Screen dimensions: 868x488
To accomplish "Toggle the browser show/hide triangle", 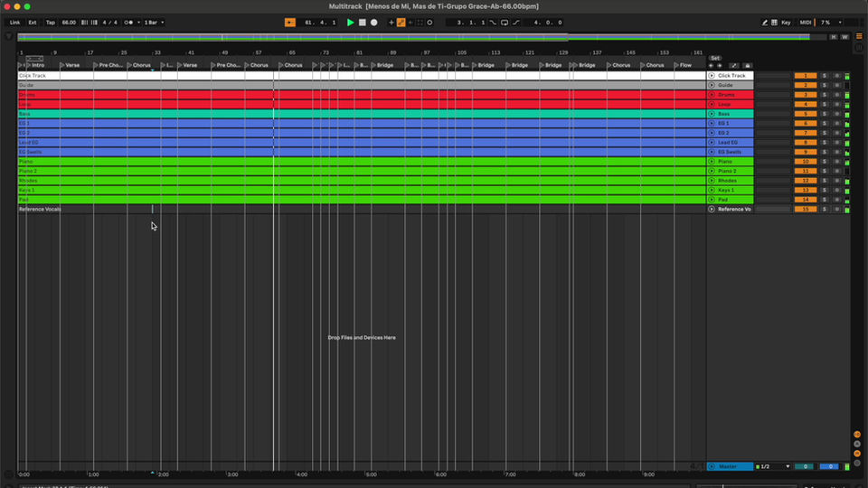I will 9,36.
